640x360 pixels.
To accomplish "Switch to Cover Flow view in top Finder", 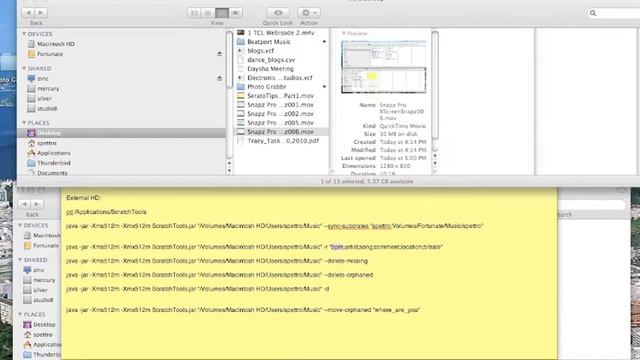I will [x=236, y=13].
